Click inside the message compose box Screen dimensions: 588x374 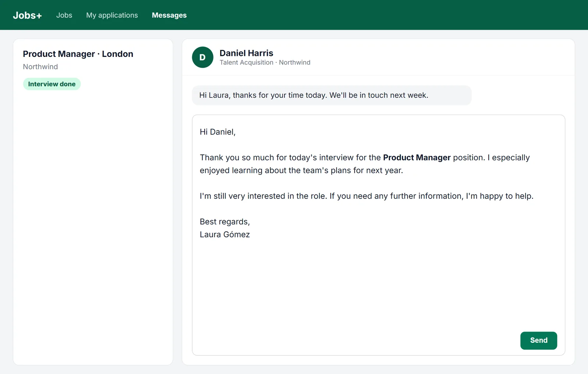379,235
